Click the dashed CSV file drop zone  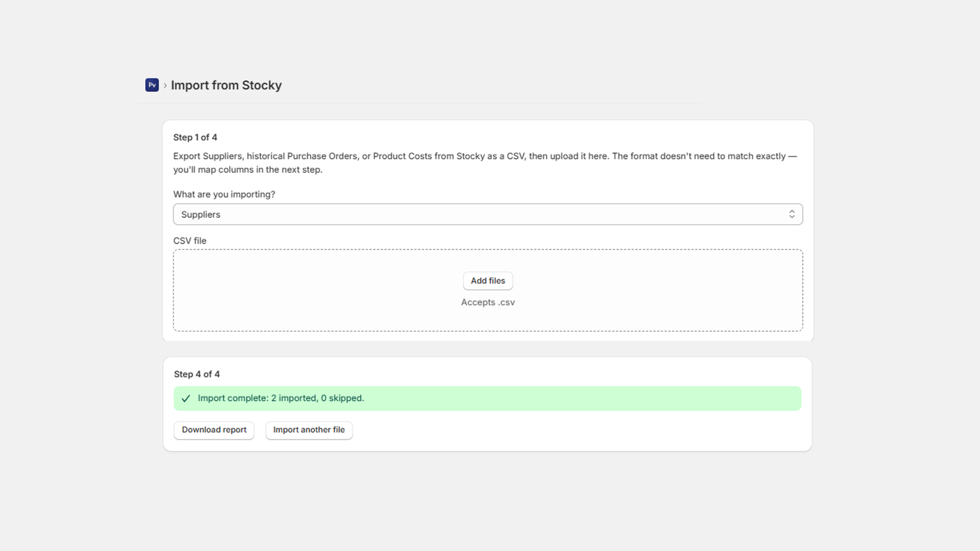(488, 290)
